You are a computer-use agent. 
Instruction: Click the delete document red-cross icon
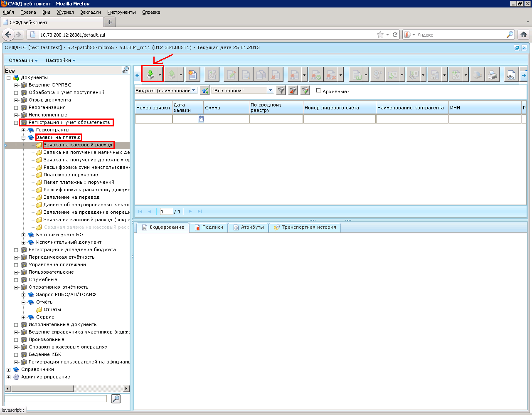[275, 75]
